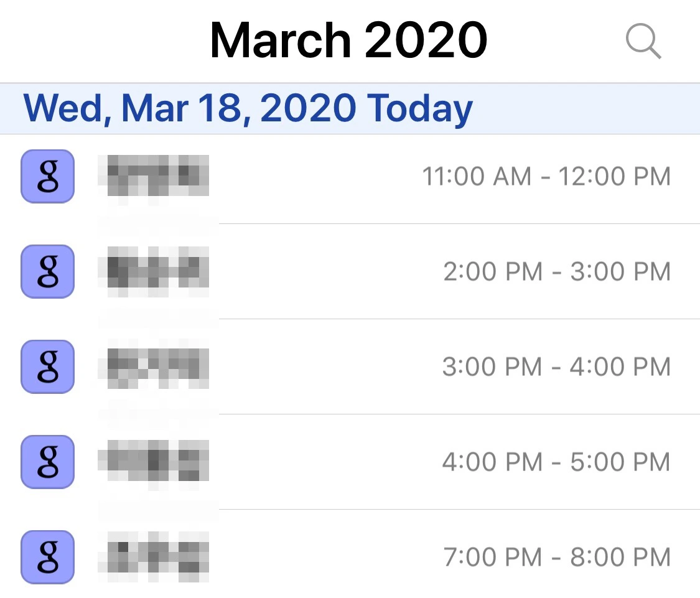Click the '11:00 AM - 12:00 PM' time range
The image size is (700, 598).
point(546,177)
